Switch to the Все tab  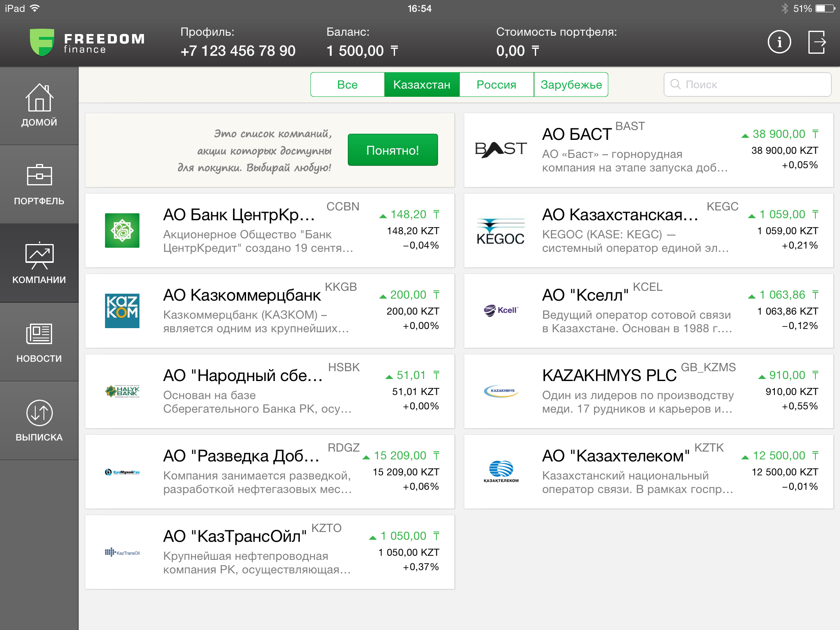coord(347,84)
